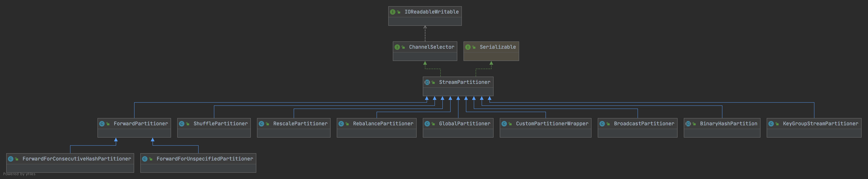Click the public visibility lock icon on ShufflePartitioner
868x179 pixels.
pos(188,124)
